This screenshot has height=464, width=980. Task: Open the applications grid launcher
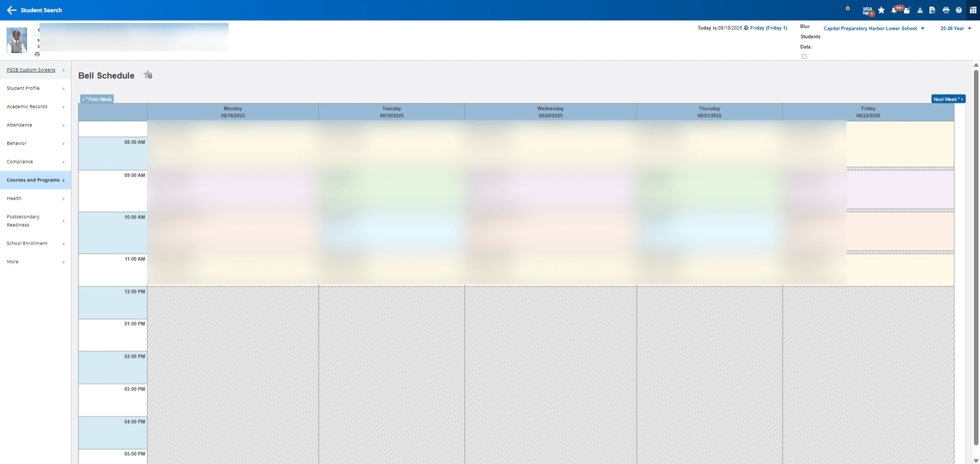click(973, 10)
